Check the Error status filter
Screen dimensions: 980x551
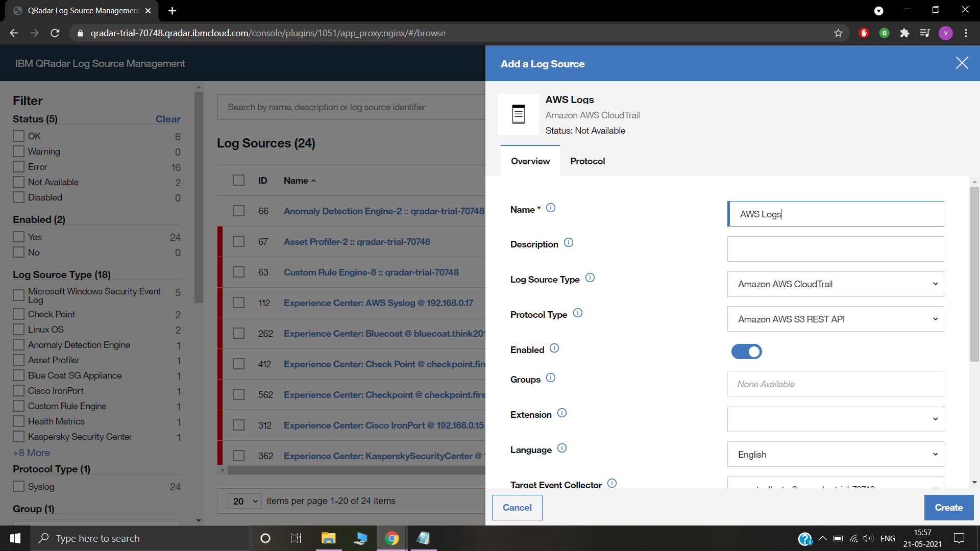click(18, 167)
